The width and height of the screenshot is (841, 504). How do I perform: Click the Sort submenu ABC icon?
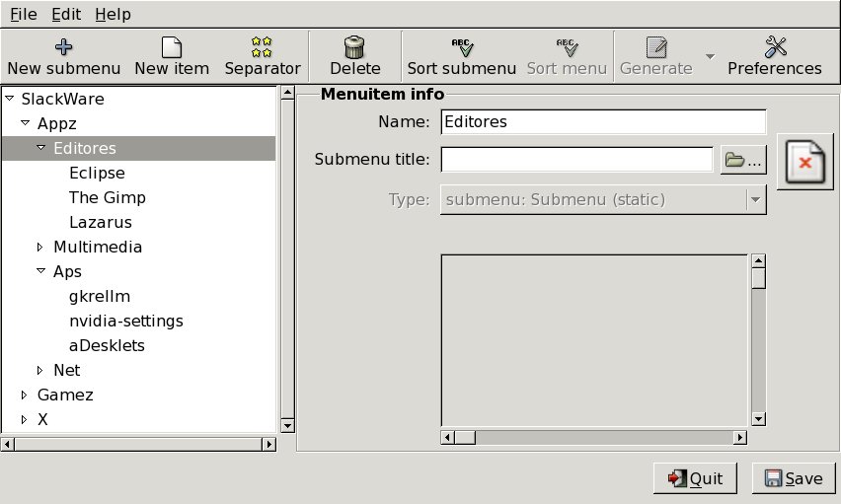click(x=462, y=47)
